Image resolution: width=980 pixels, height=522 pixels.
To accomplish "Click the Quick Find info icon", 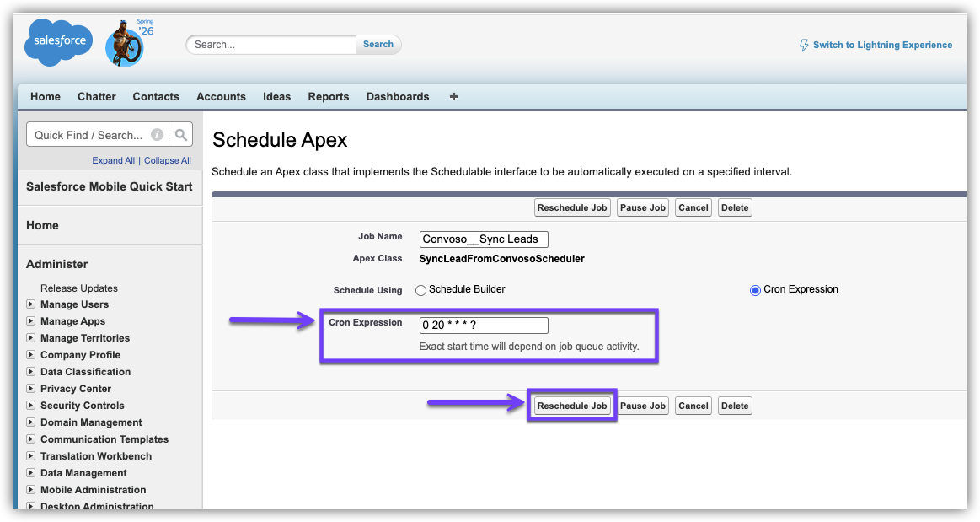I will tap(157, 135).
